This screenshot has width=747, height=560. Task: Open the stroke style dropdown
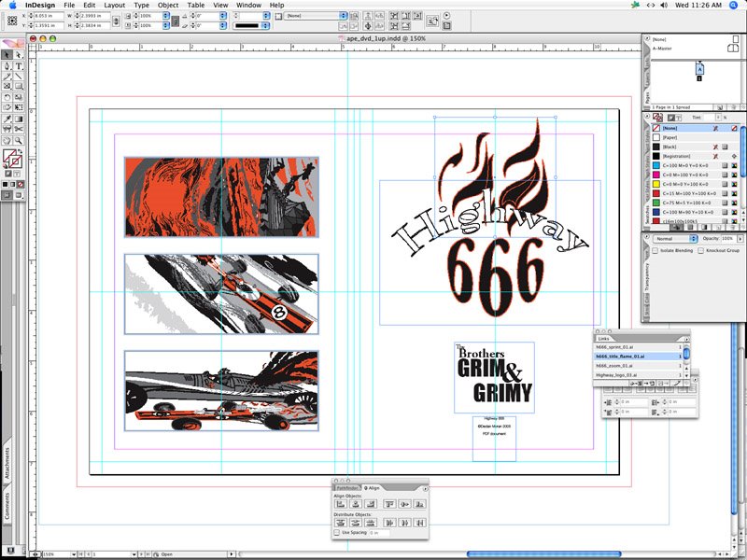(265, 26)
